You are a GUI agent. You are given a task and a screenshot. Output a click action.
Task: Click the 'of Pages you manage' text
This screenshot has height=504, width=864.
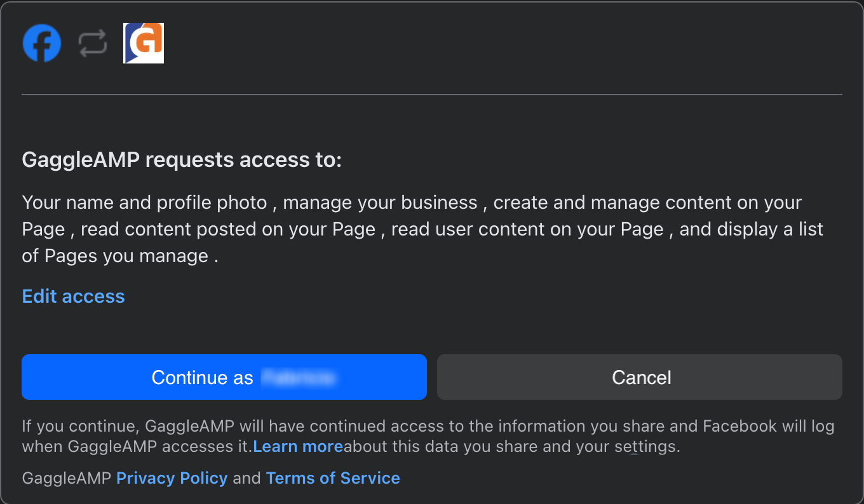pyautogui.click(x=116, y=256)
